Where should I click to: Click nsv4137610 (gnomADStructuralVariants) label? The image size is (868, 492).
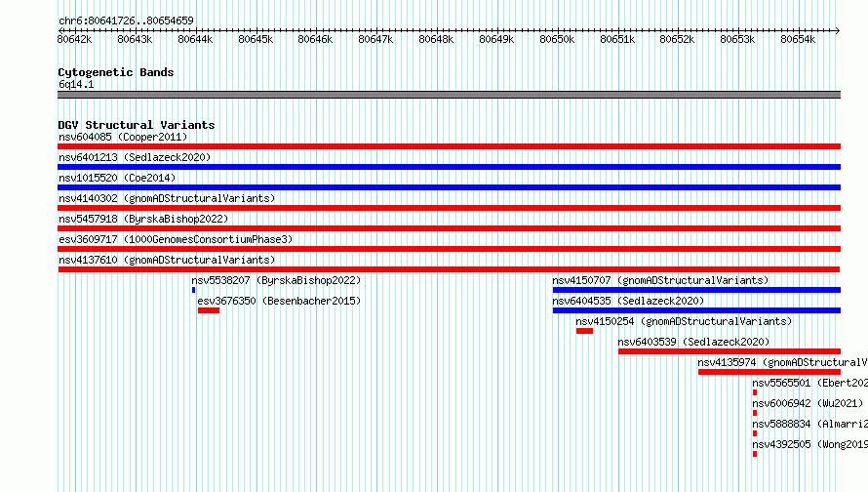pos(167,260)
